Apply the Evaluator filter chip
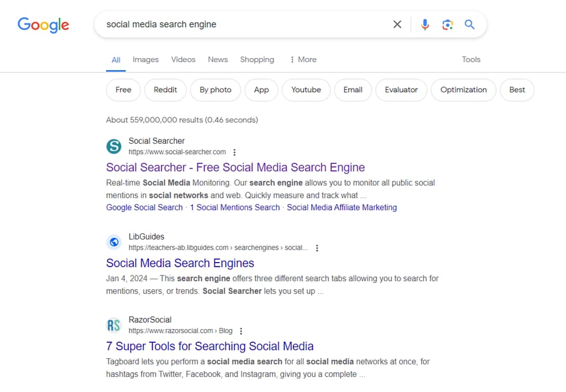This screenshot has width=566, height=392. [401, 90]
